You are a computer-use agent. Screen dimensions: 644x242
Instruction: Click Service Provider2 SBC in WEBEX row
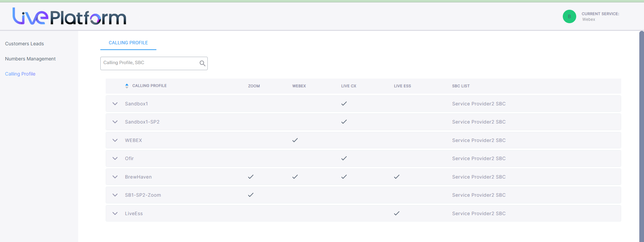pos(479,140)
